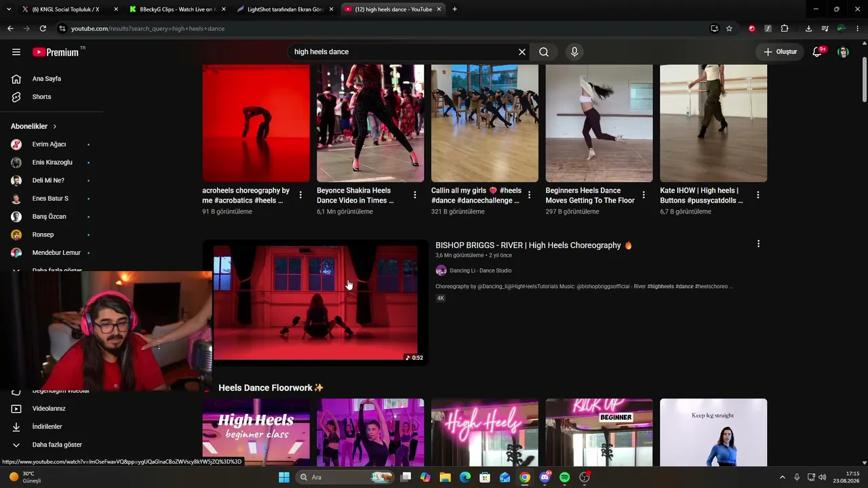Viewport: 868px width, 488px height.
Task: Click the magnifier search button
Action: (544, 52)
